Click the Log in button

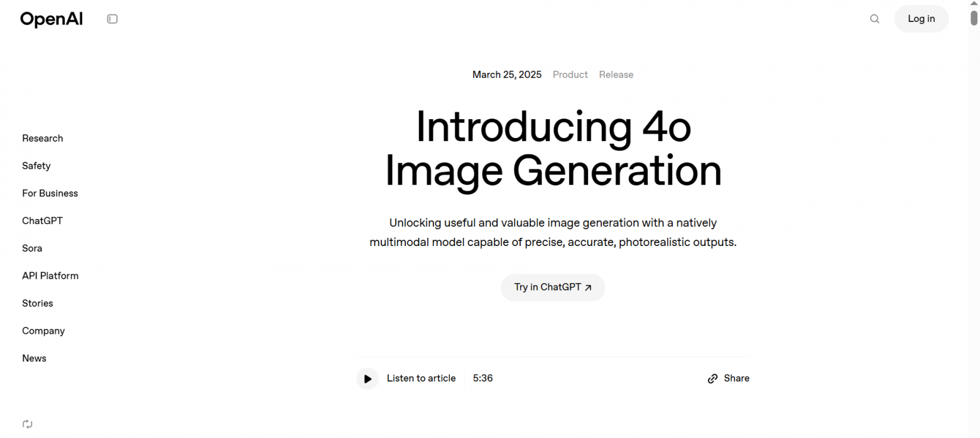pos(922,19)
